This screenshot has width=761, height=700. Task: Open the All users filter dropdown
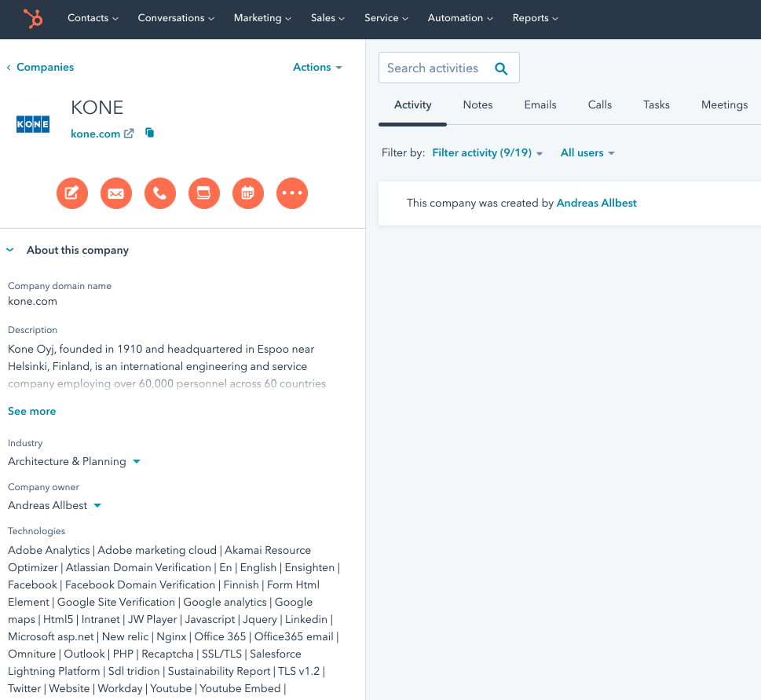click(587, 153)
